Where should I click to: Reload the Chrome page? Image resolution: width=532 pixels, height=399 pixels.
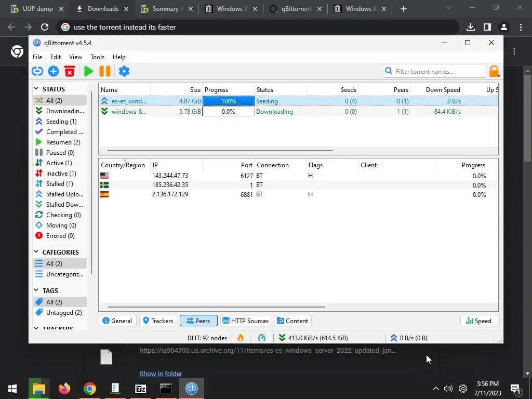coord(45,27)
